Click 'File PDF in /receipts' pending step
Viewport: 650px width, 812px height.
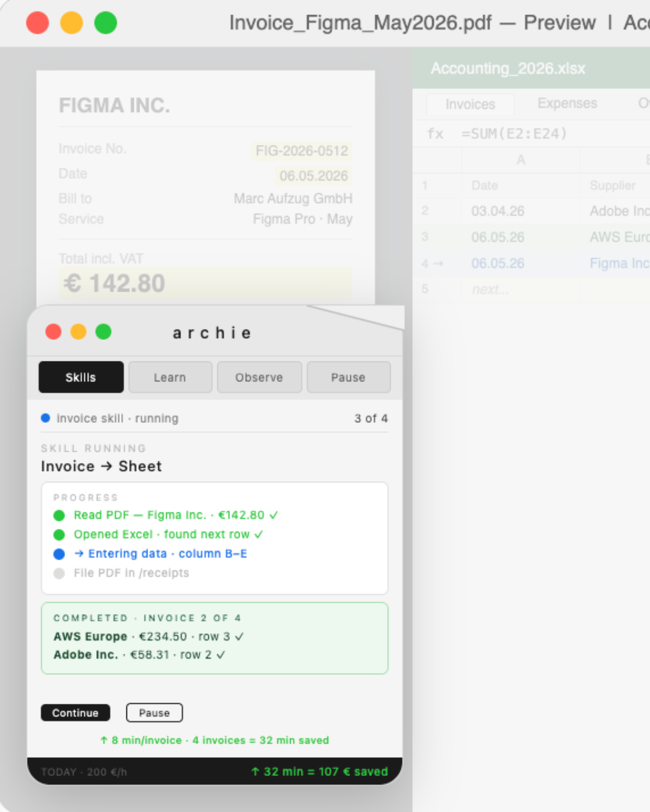pyautogui.click(x=131, y=573)
